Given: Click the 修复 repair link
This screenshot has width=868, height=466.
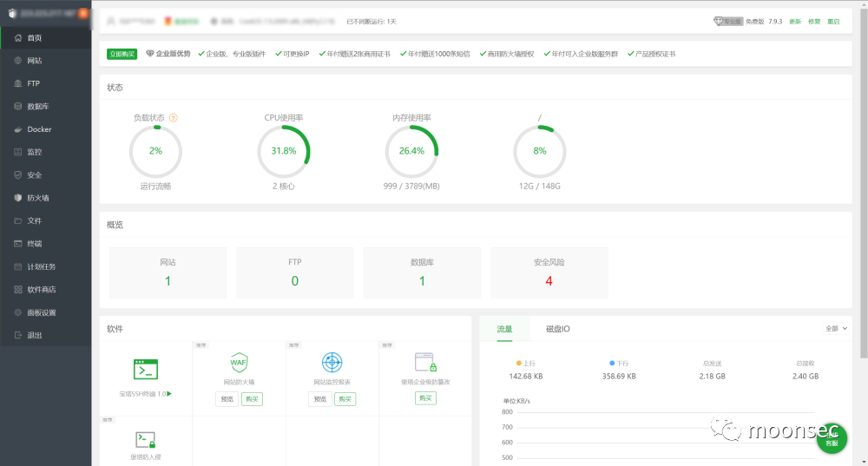Looking at the screenshot, I should coord(814,22).
